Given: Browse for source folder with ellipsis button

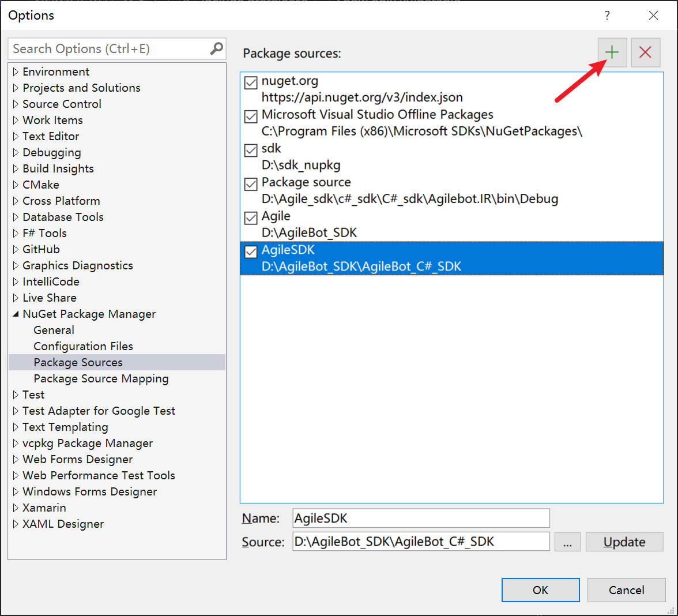Looking at the screenshot, I should click(x=567, y=542).
